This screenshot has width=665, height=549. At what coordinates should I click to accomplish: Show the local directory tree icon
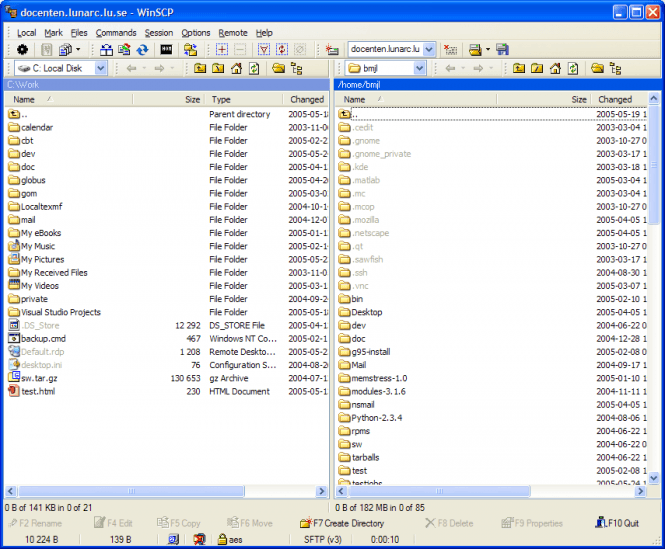[296, 68]
